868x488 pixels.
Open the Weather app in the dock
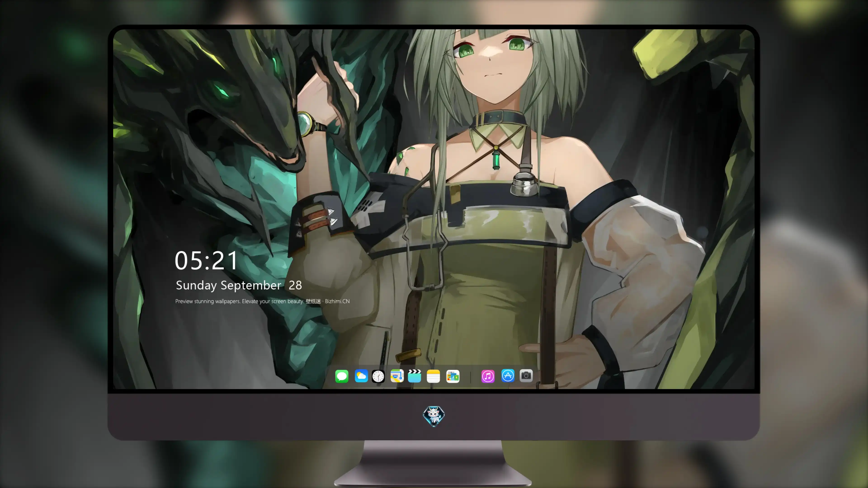coord(361,376)
